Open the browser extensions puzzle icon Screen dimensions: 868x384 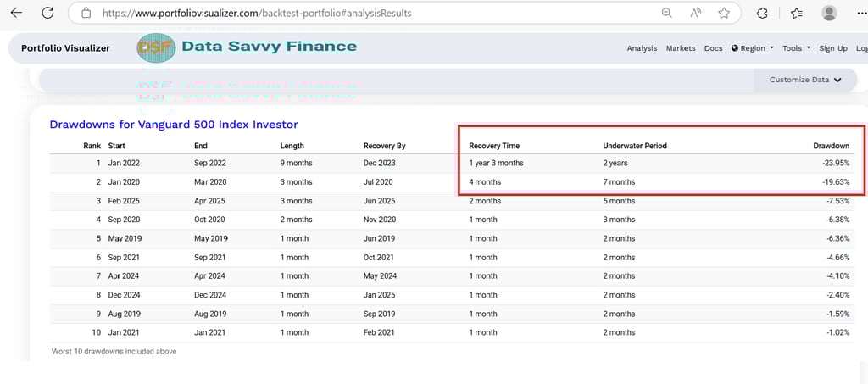tap(762, 14)
